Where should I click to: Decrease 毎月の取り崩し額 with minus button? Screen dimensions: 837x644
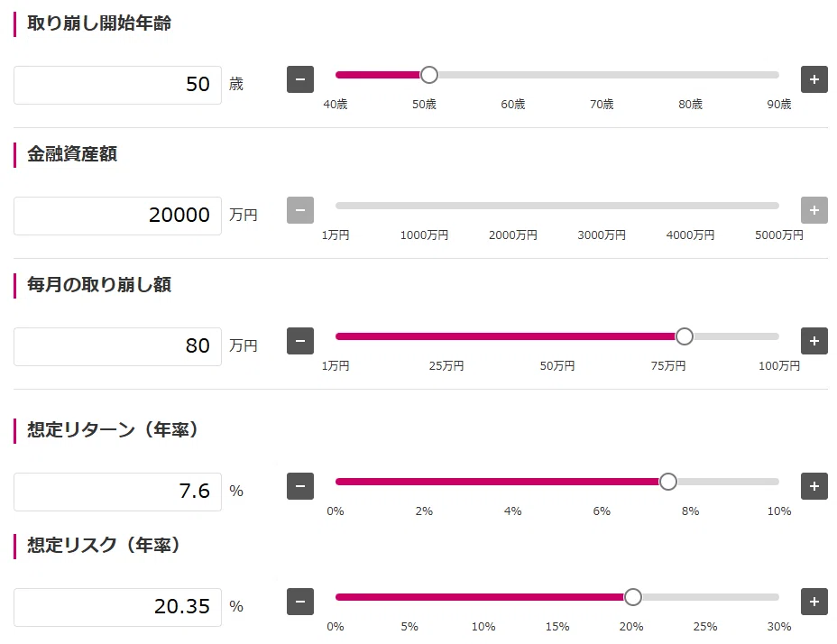(x=300, y=341)
